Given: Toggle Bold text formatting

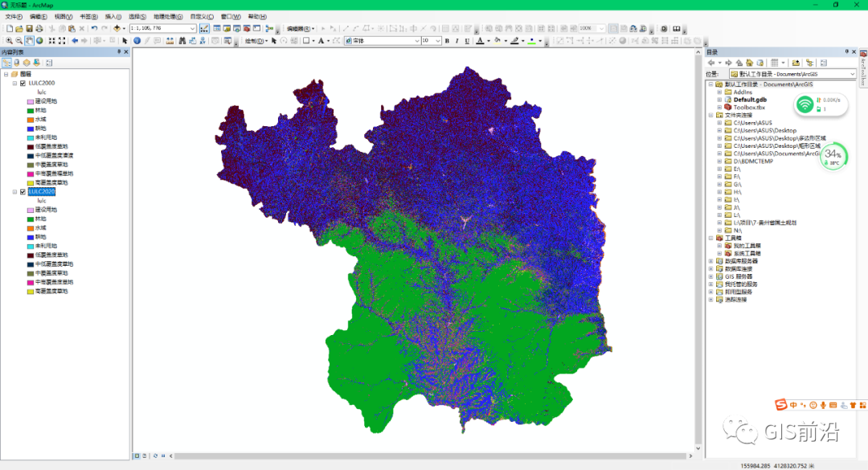Looking at the screenshot, I should (x=448, y=40).
